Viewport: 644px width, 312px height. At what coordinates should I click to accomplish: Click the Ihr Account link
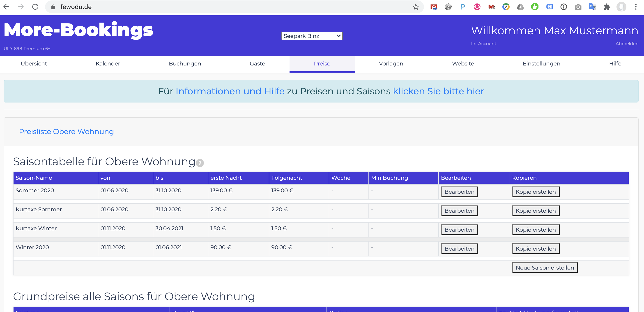click(x=483, y=44)
